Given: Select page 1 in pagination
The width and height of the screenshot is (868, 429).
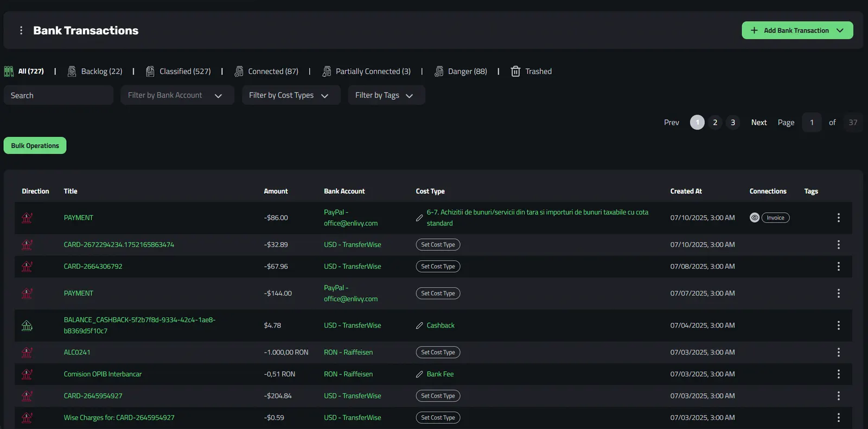Looking at the screenshot, I should 697,122.
